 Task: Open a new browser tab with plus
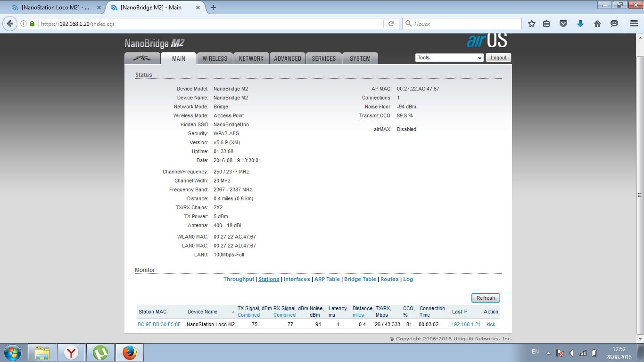214,8
